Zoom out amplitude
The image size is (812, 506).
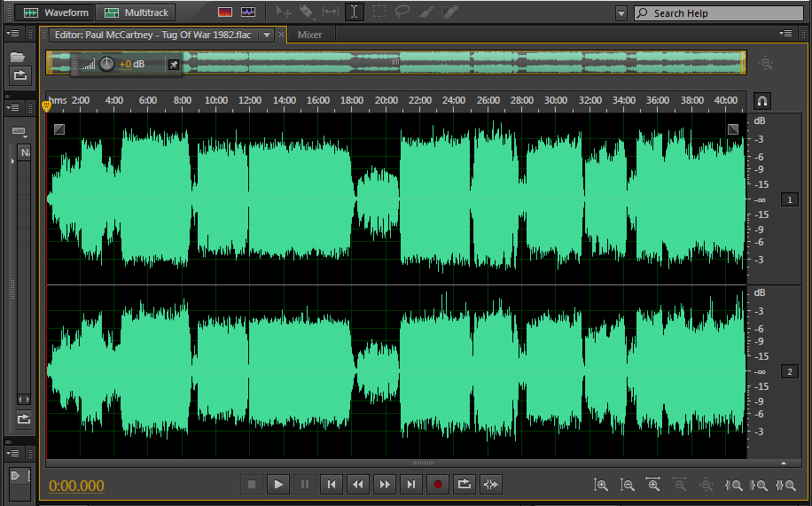pyautogui.click(x=627, y=486)
